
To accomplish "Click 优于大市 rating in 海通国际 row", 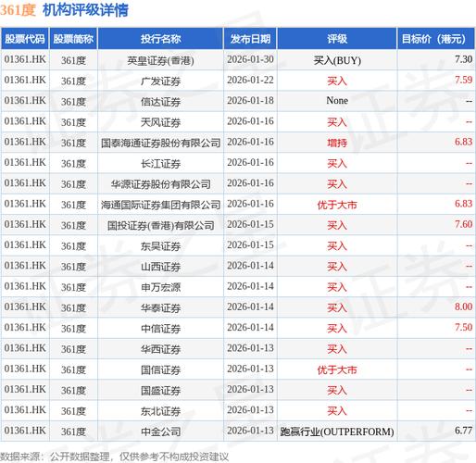I will click(x=337, y=205).
